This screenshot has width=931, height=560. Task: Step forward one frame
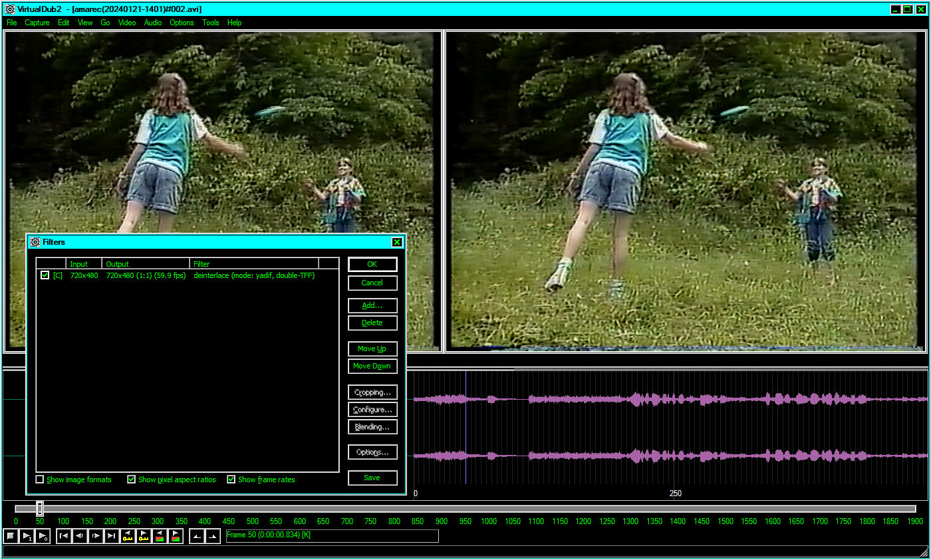coord(96,536)
